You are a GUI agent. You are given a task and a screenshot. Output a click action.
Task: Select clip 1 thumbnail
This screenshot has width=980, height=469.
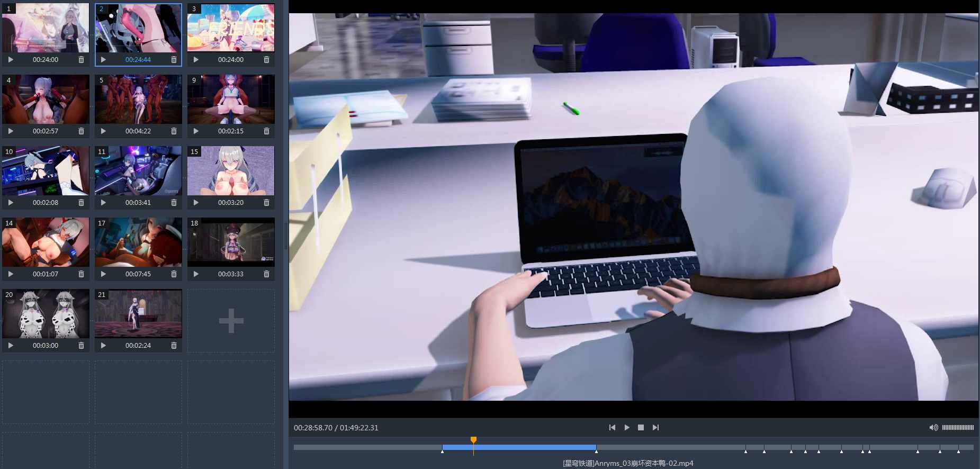46,28
